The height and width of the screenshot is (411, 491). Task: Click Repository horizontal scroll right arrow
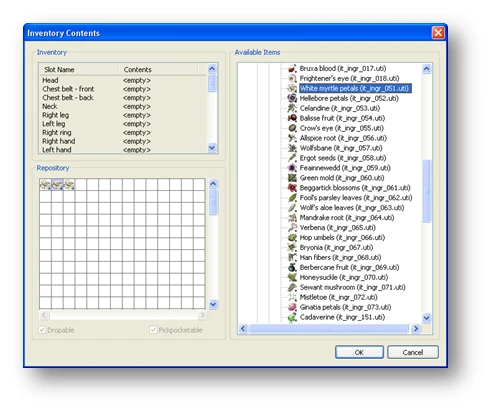(202, 315)
